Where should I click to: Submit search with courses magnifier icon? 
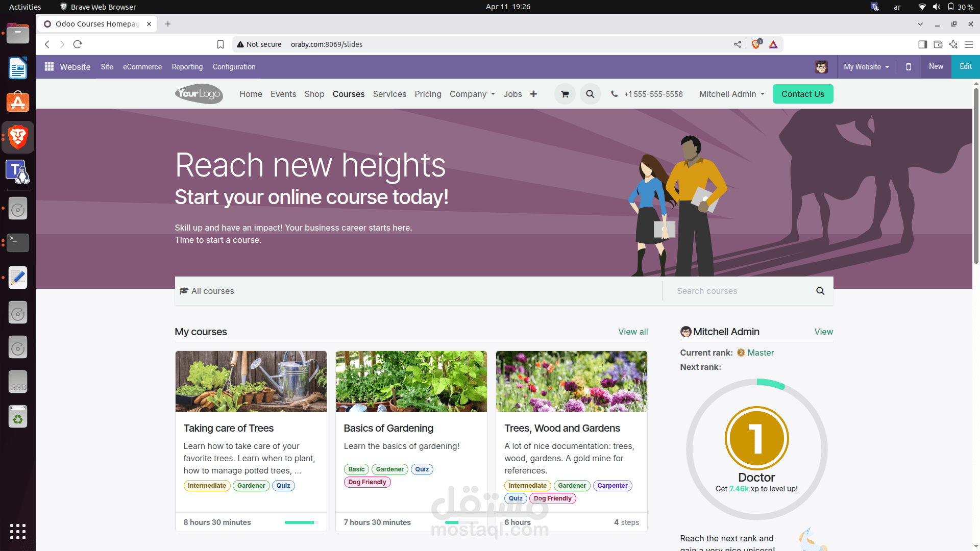point(820,291)
